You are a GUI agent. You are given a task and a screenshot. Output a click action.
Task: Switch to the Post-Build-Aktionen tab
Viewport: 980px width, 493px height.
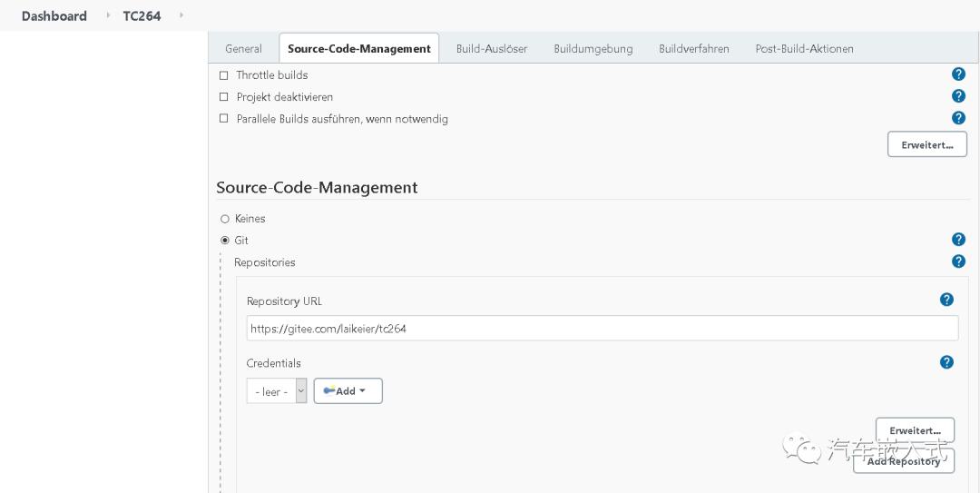[x=804, y=49]
